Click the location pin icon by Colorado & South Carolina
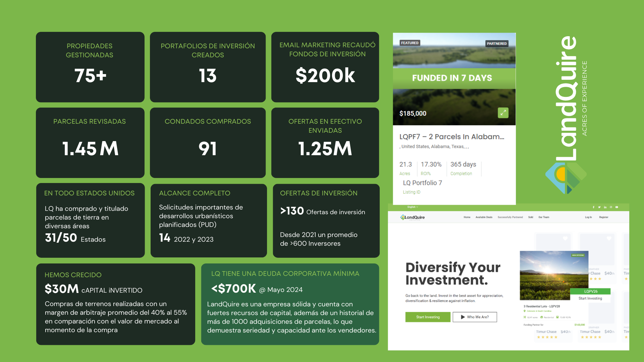644x362 pixels. pos(525,311)
